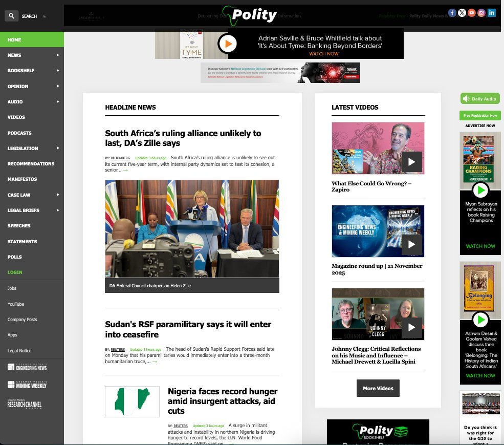Open the South Africa's ruling alliance headline

[x=183, y=138]
